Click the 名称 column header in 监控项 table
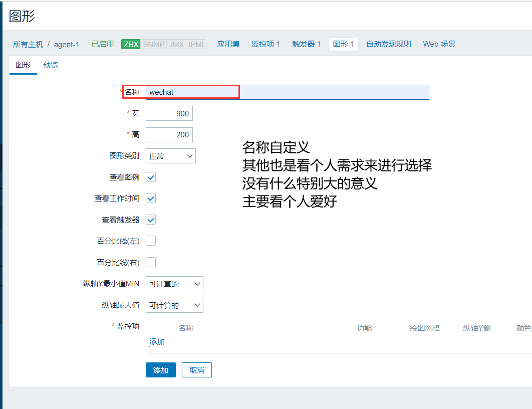Screen dimensions: 532x409 tap(185, 328)
